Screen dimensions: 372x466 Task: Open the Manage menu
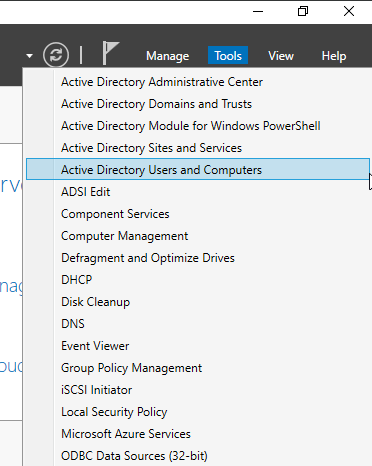click(x=167, y=56)
